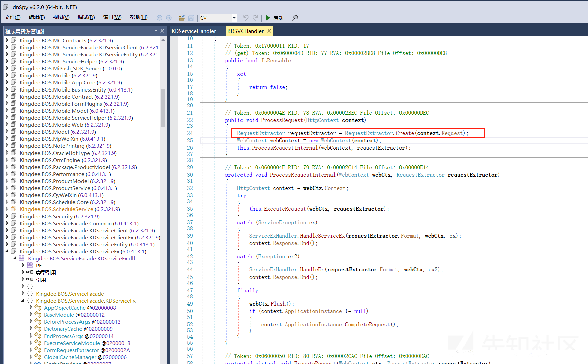Follow the ExecuteRequest call on line 35

[285, 209]
